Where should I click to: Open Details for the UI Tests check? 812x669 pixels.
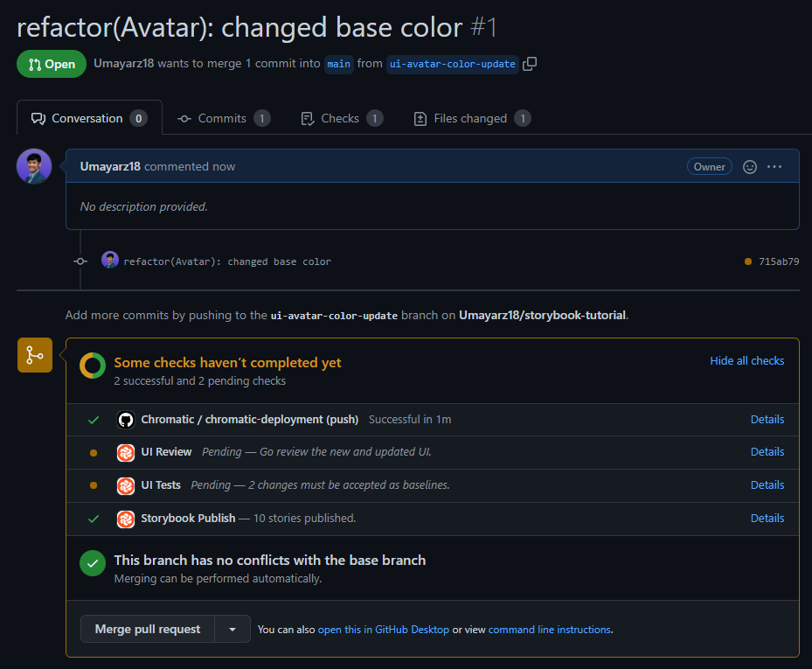click(x=767, y=485)
